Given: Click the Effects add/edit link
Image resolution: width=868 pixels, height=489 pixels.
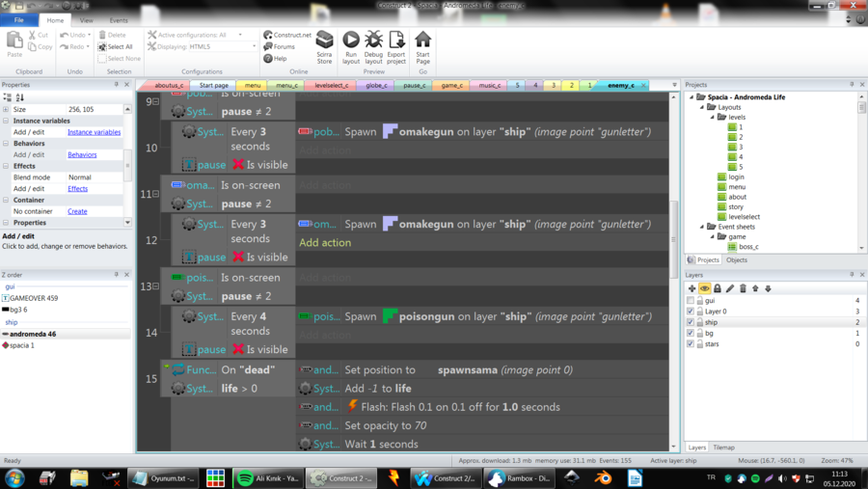Looking at the screenshot, I should (77, 189).
